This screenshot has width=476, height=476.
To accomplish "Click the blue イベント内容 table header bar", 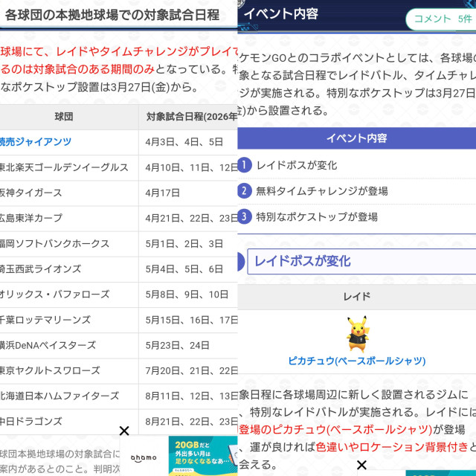I will [x=357, y=138].
